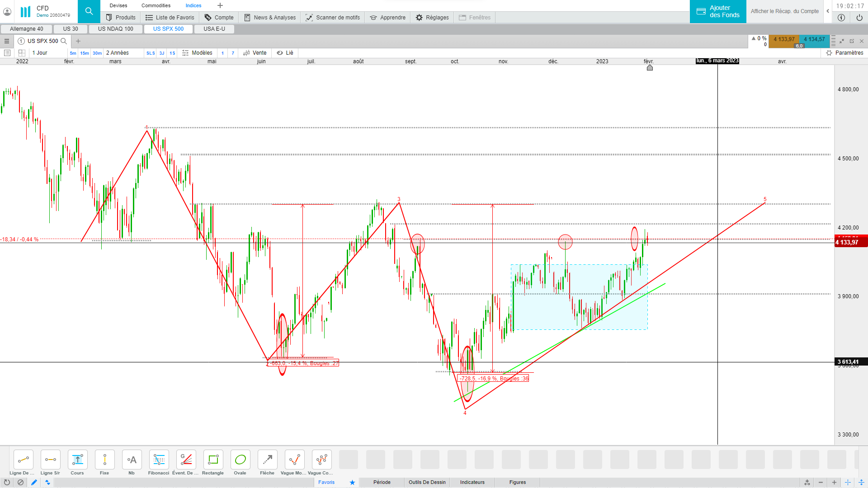Screen dimensions: 868x488
Task: Select the Éventail de Gann tool
Action: (186, 460)
